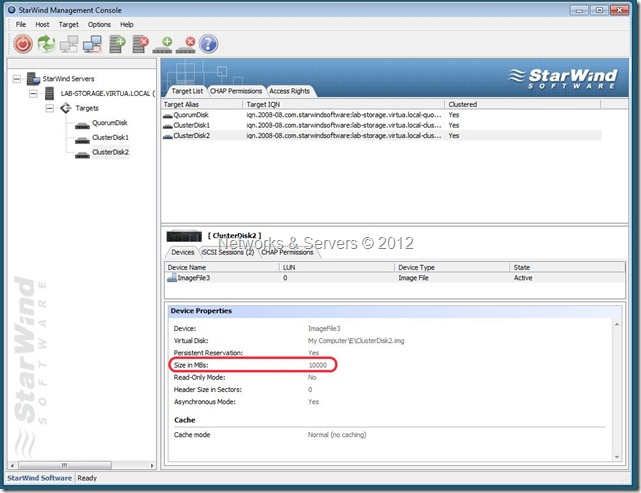Click the blue networked computers toolbar icon
Image resolution: width=641 pixels, height=493 pixels.
coord(92,44)
